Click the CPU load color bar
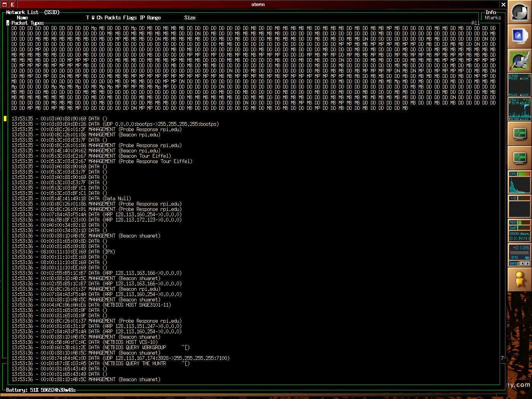Viewport: 532px width, 399px height. point(524,174)
